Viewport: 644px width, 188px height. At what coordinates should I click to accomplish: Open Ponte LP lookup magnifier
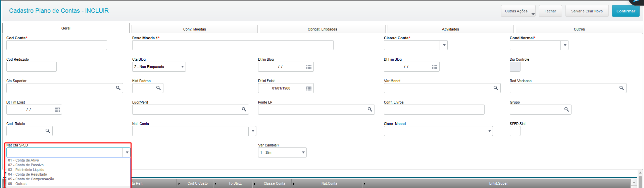370,110
